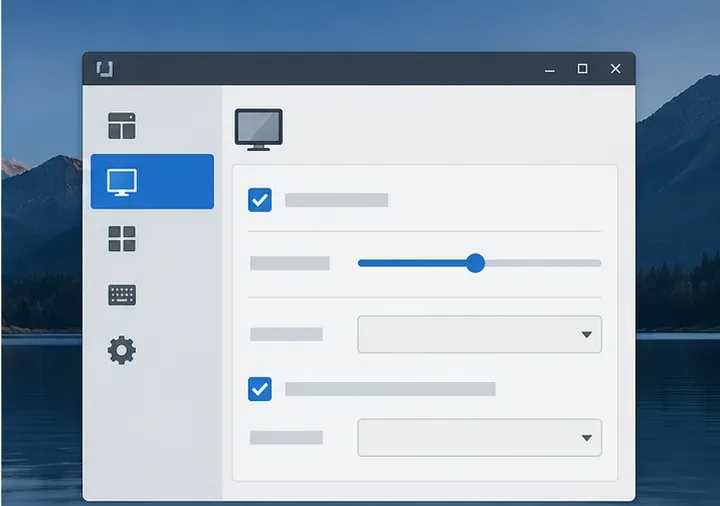Viewport: 720px width, 506px height.
Task: Open the window layout sidebar icon
Action: [x=122, y=125]
